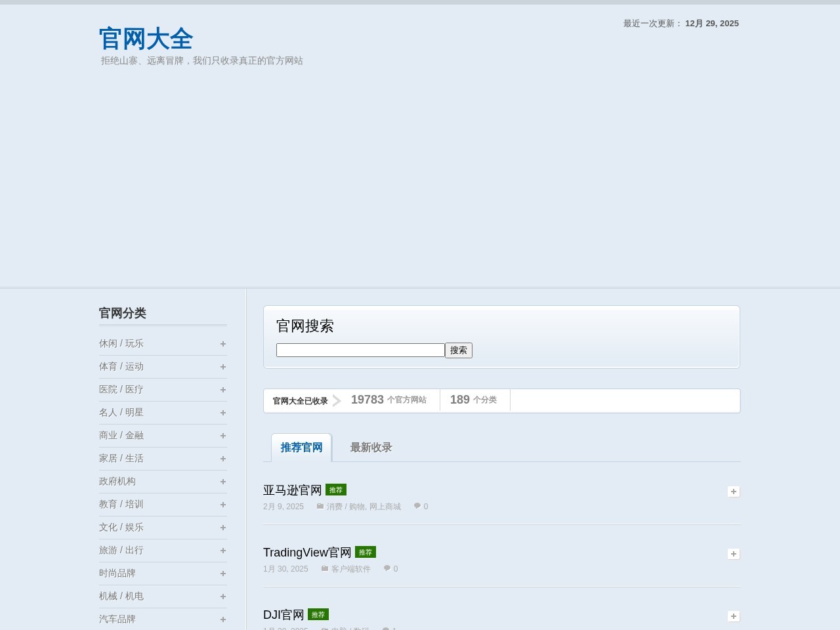Expand the 体育 / 运动 category plus icon
Screen dimensions: 840x630
pyautogui.click(x=223, y=367)
